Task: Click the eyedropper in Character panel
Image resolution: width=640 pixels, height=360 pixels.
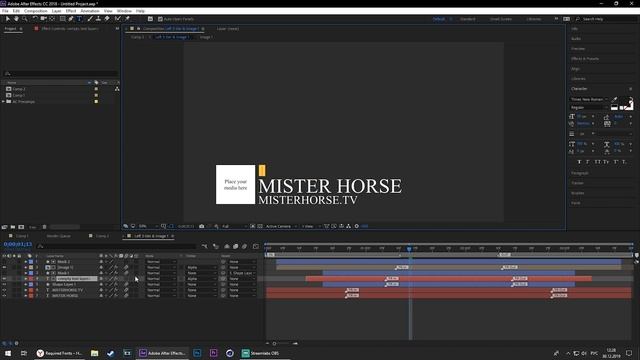Action: (x=614, y=99)
